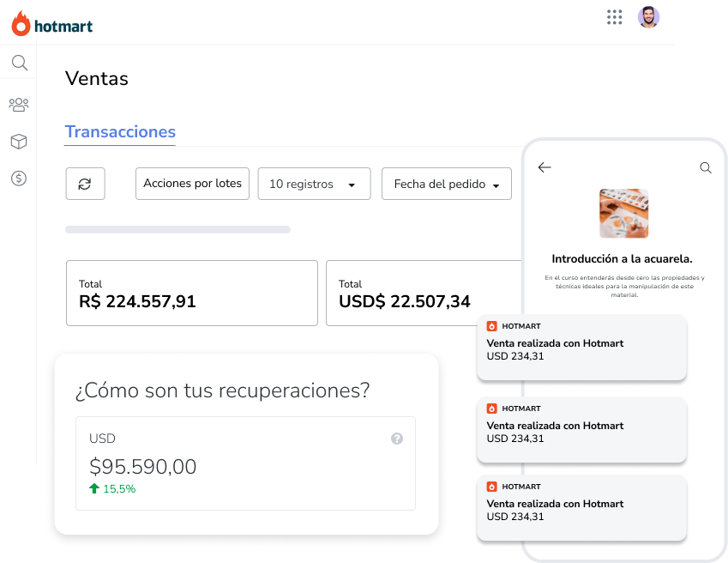
Task: Select the R$ 224.557,91 total card
Action: tap(191, 293)
